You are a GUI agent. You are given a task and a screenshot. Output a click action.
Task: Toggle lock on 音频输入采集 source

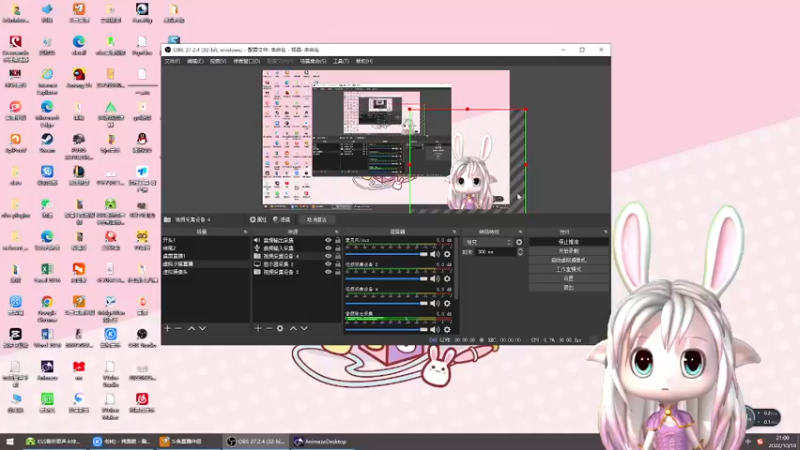pyautogui.click(x=337, y=248)
